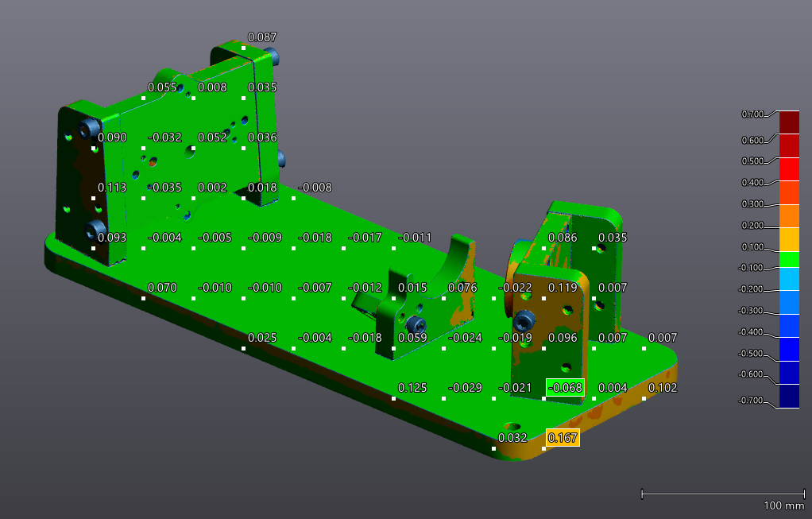Select the 0.087 annotation at top
Image resolution: width=812 pixels, height=519 pixels.
point(262,37)
